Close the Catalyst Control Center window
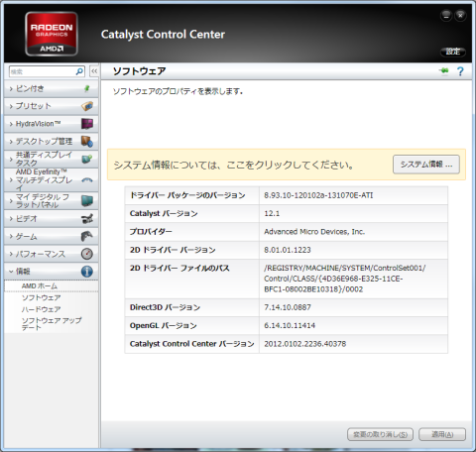 [x=460, y=15]
